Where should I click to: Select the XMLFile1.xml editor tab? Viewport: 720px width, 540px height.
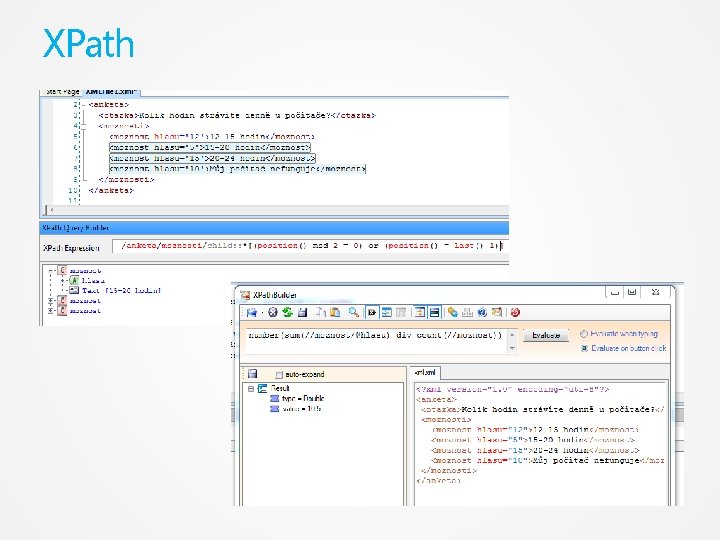tap(111, 92)
